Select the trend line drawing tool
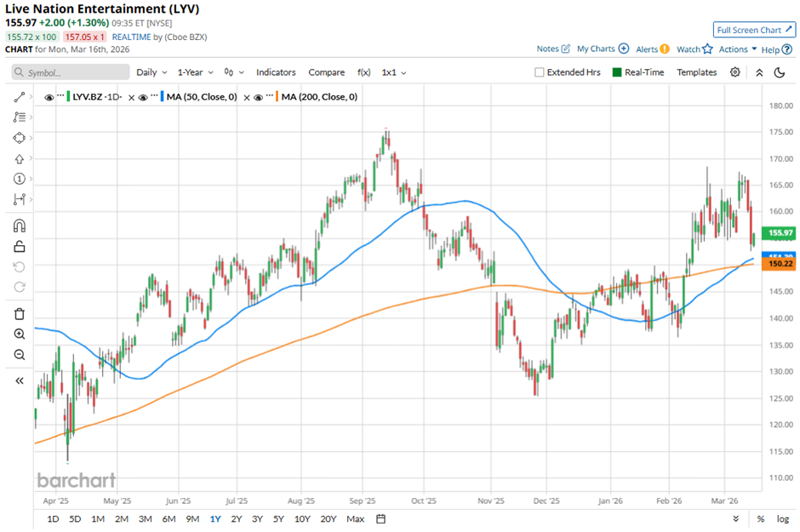The width and height of the screenshot is (800, 532). tap(19, 97)
